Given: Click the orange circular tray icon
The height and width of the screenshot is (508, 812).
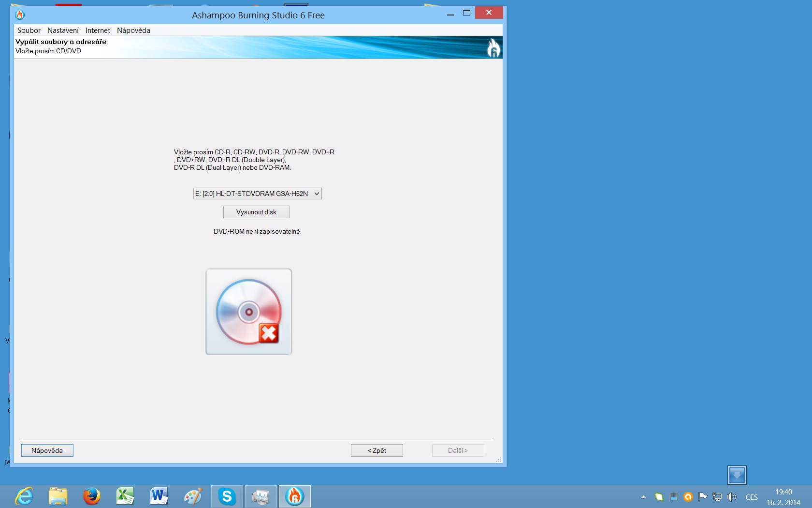Looking at the screenshot, I should point(688,497).
